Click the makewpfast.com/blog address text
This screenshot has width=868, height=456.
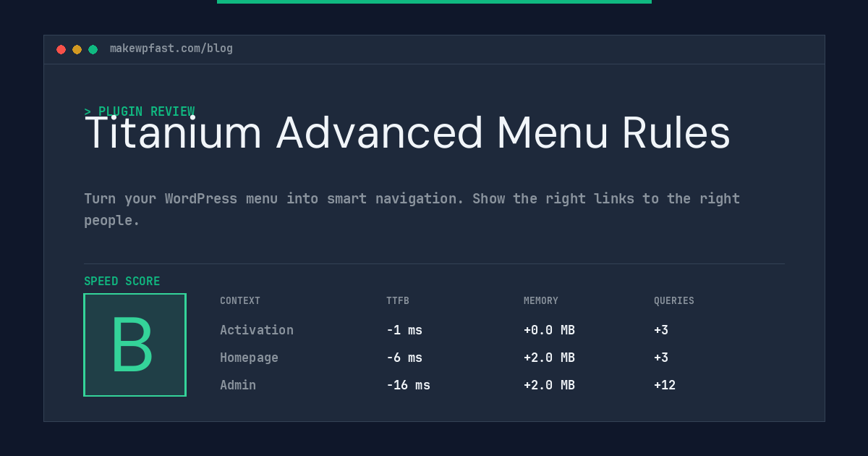point(171,48)
